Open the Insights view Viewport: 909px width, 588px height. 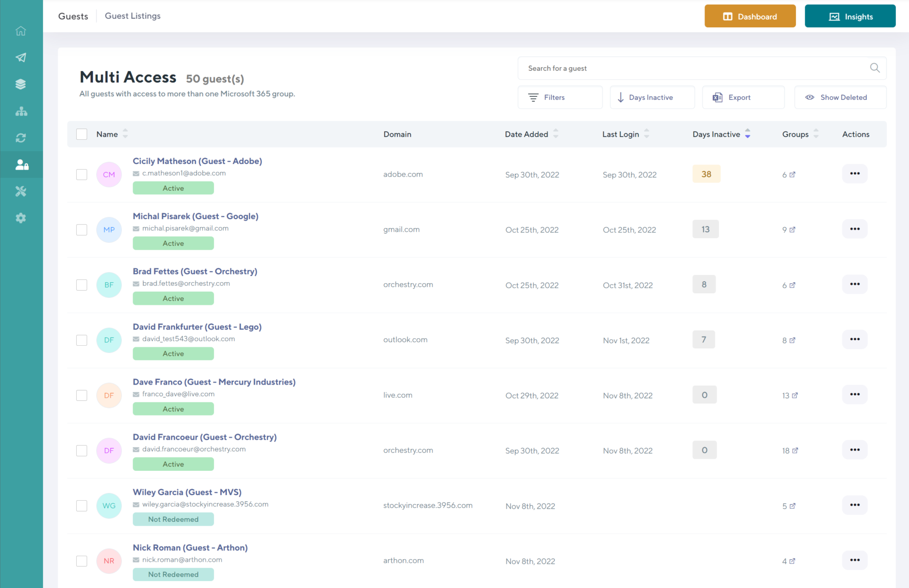(x=850, y=16)
